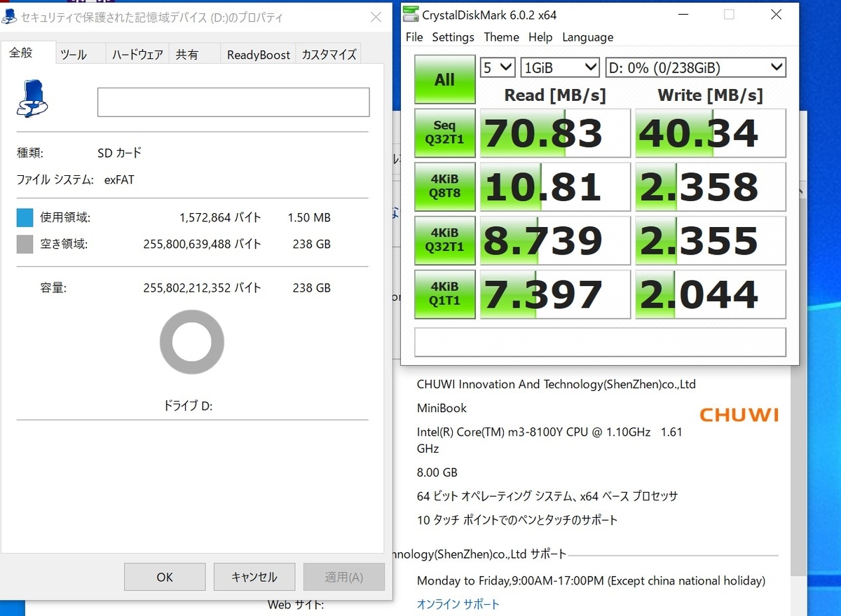The width and height of the screenshot is (841, 616).
Task: Switch to the ReadyBoost tab
Action: (259, 55)
